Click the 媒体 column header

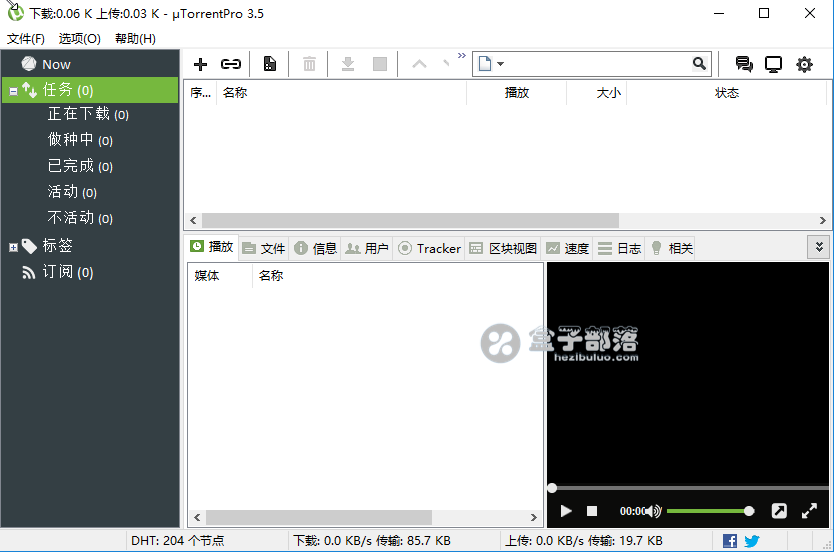point(219,275)
